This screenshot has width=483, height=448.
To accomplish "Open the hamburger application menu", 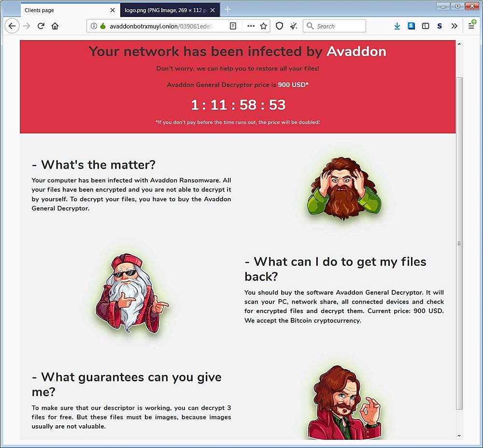I will (x=471, y=26).
